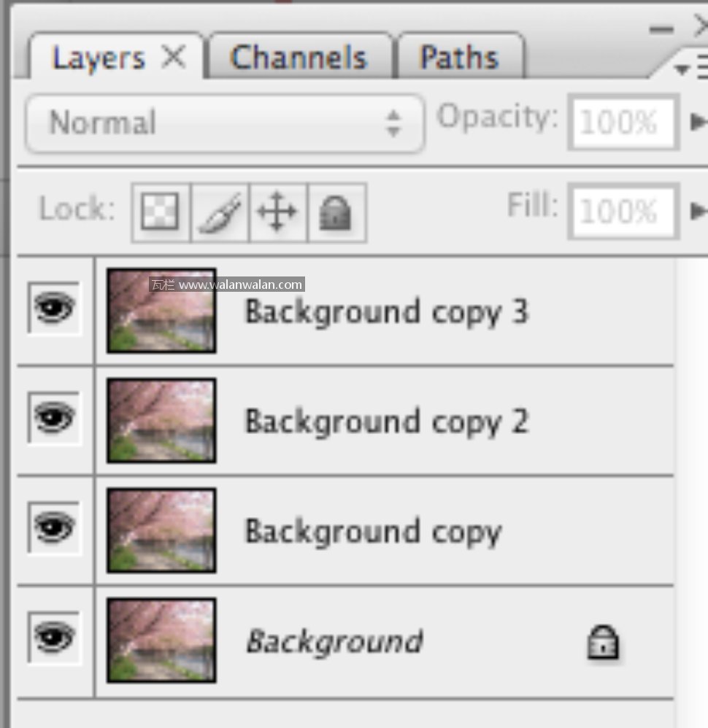Toggle visibility of the Background copy layer
This screenshot has height=728, width=708.
[x=55, y=527]
